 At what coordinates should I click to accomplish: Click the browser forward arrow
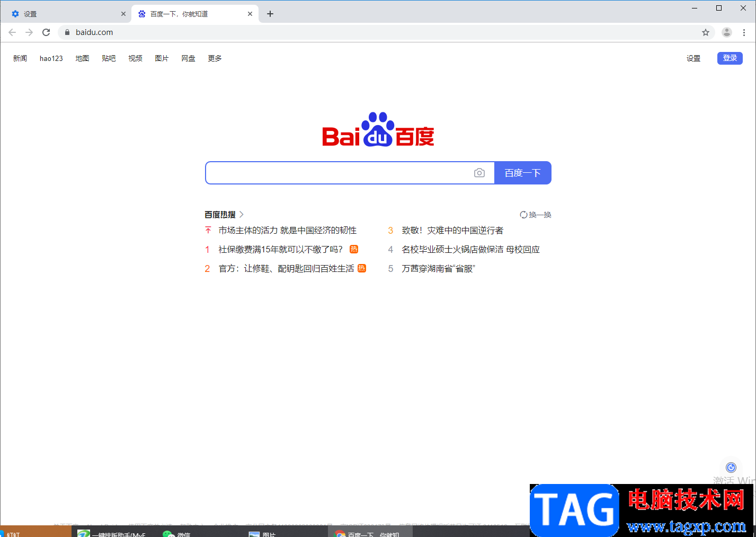[29, 32]
